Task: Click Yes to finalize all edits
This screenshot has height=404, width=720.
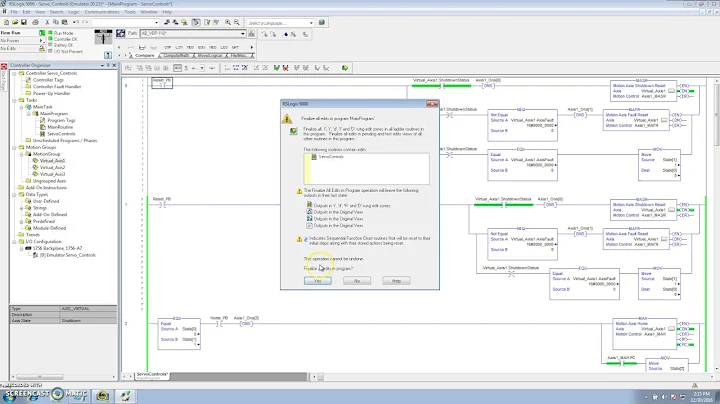Action: [x=317, y=281]
